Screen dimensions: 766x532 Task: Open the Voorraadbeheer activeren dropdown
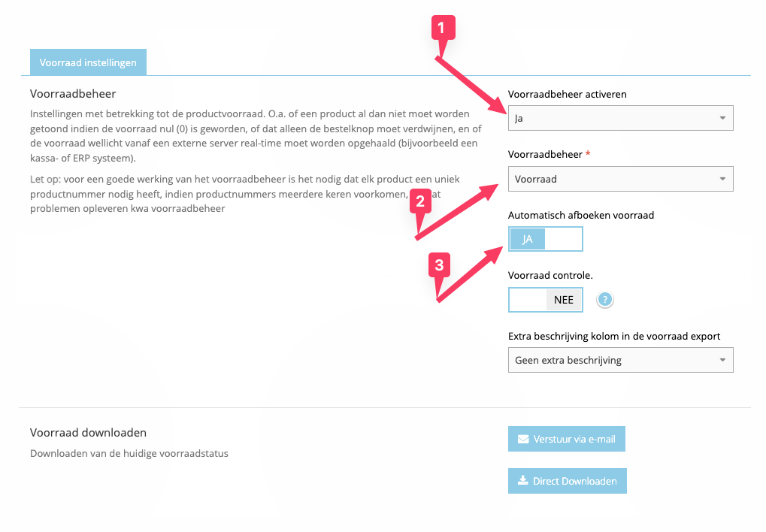(x=620, y=117)
